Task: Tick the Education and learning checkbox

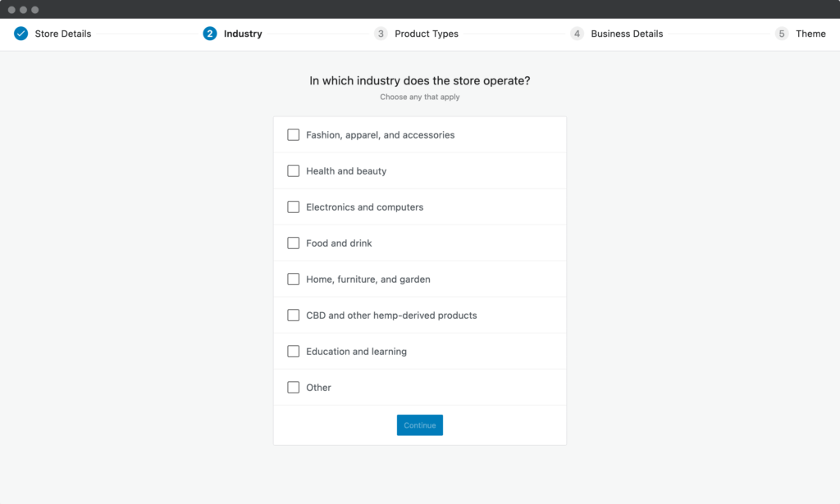Action: point(294,352)
